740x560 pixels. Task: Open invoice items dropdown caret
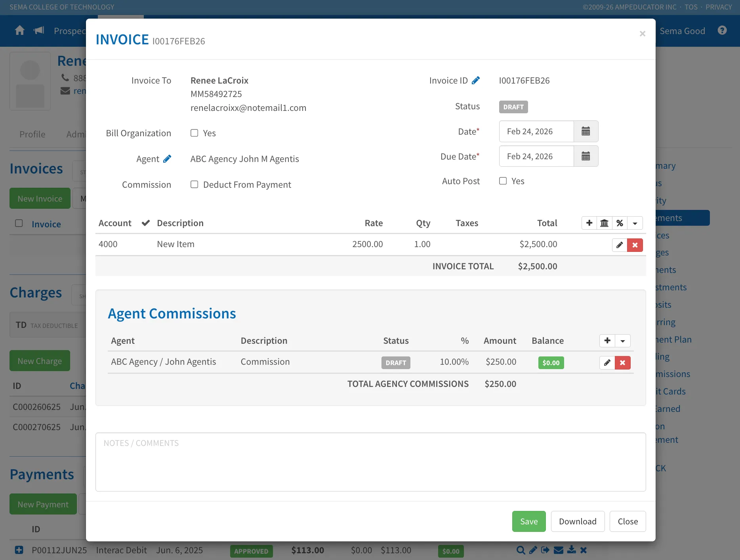[x=635, y=223]
